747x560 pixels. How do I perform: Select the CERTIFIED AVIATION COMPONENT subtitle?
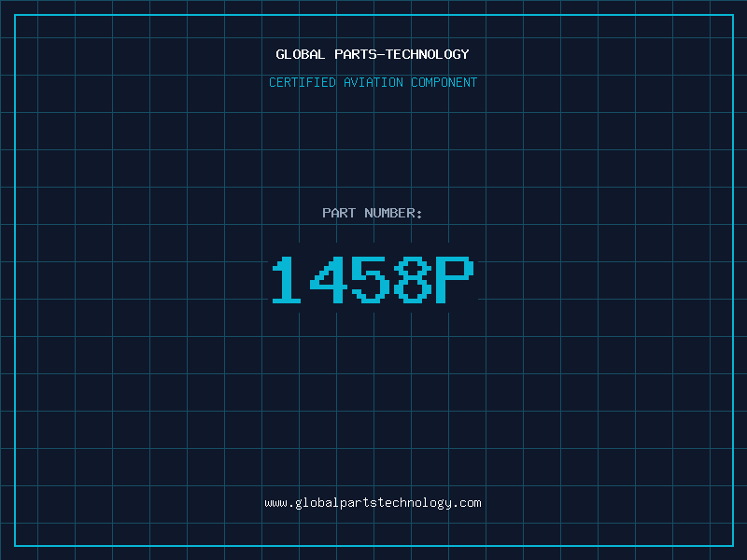pos(373,82)
